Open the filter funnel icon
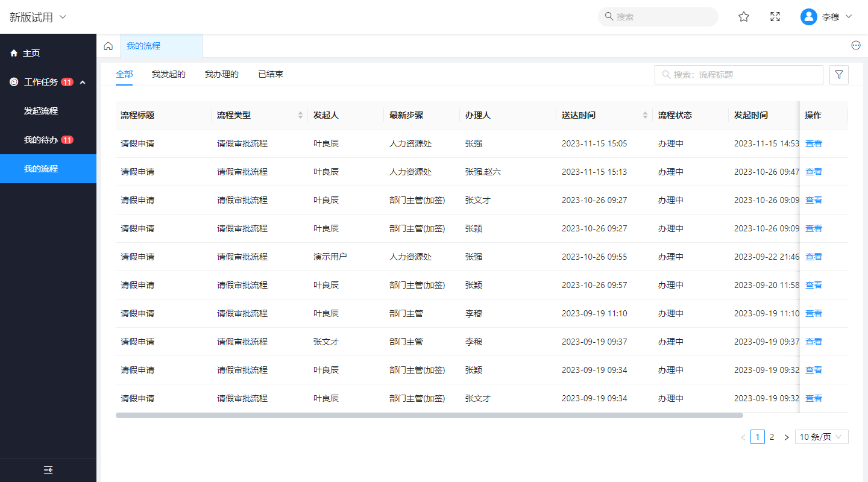 pos(839,75)
